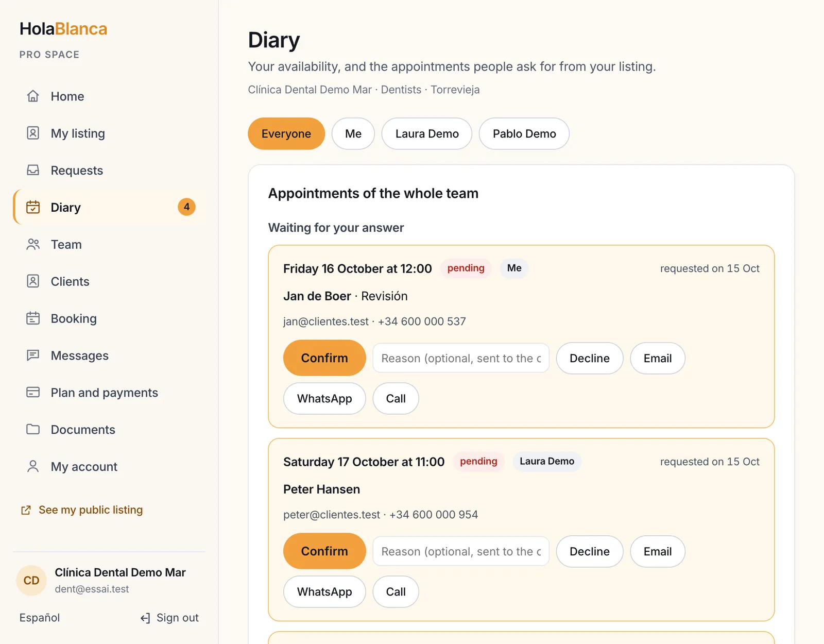Select the Everyone filter pill
The height and width of the screenshot is (644, 824).
tap(286, 134)
